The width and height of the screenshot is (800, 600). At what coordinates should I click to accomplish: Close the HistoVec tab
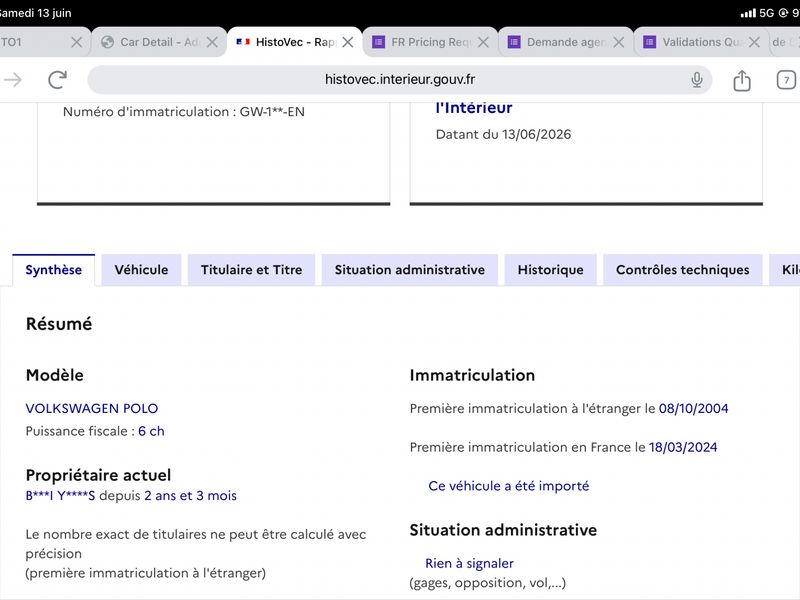tap(348, 42)
